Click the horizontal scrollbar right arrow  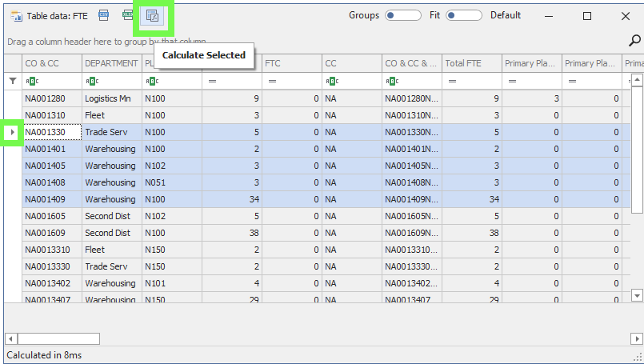coord(626,338)
